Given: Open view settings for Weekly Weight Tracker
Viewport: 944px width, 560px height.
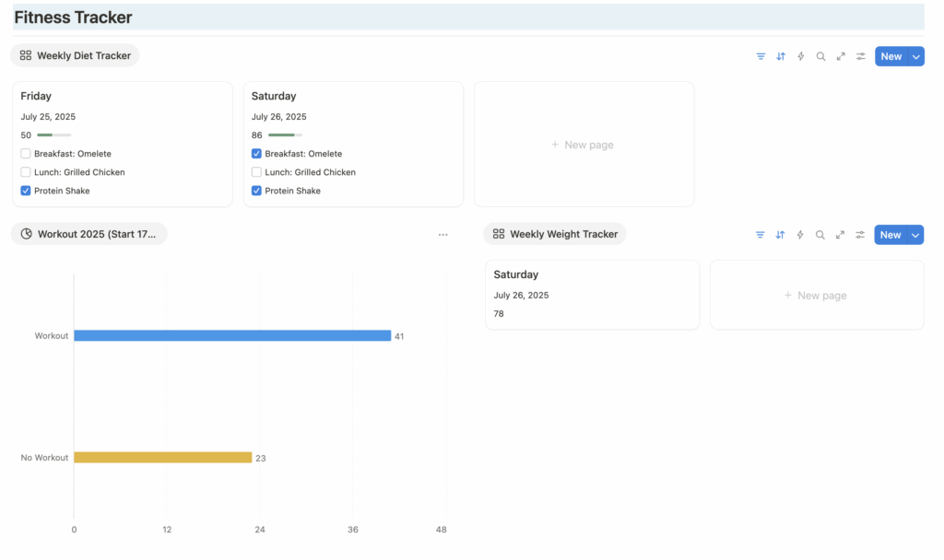Looking at the screenshot, I should [860, 235].
